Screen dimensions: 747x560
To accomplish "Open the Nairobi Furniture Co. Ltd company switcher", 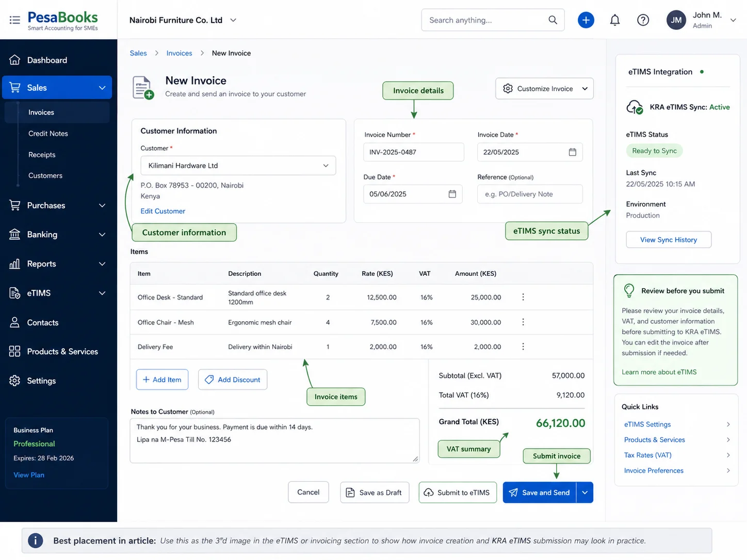I will (183, 20).
